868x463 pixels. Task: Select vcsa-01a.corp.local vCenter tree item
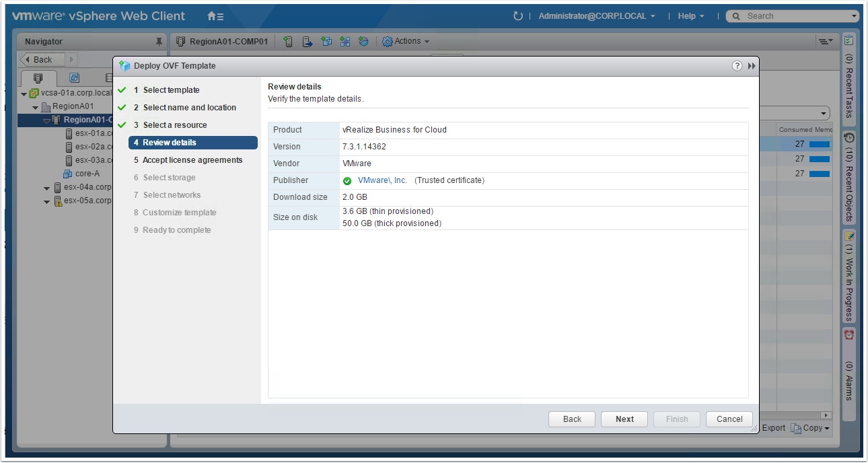[x=71, y=93]
